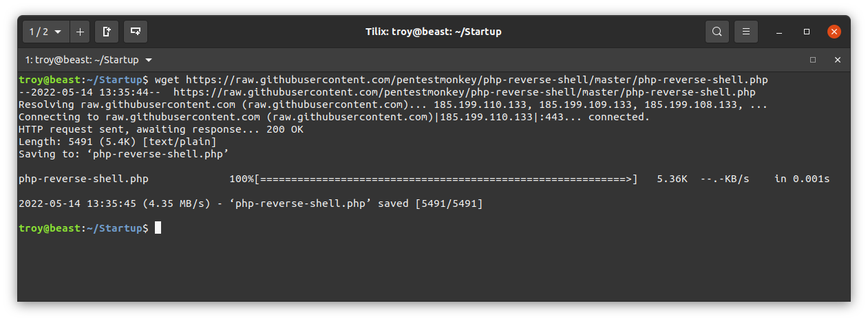Open the Tilix hamburger menu
The height and width of the screenshot is (321, 868).
(x=746, y=32)
